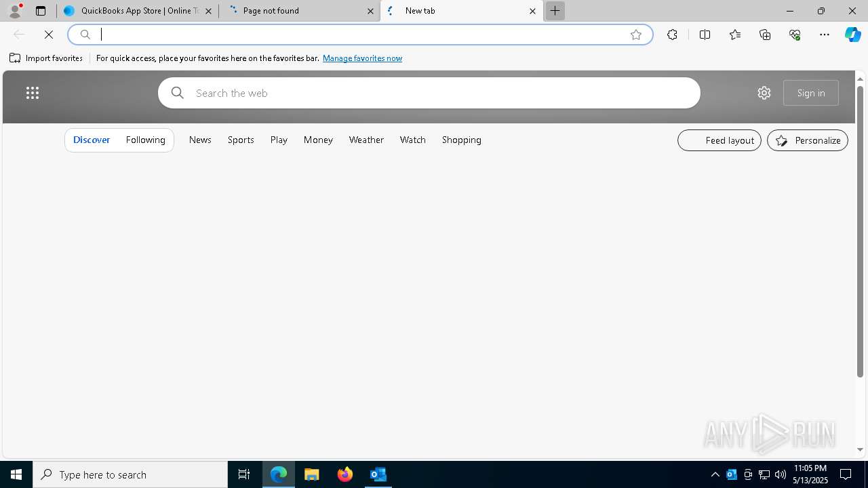Click Import favorites
Screen dimensions: 868x488
(x=46, y=58)
